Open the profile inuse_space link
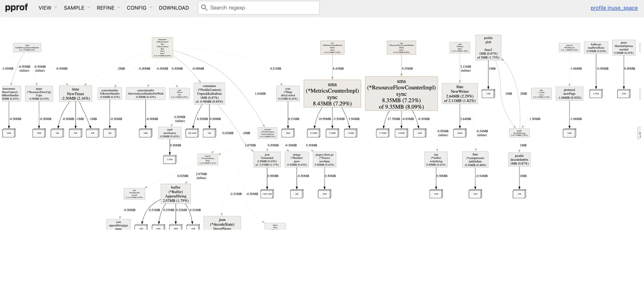Viewport: 644px width, 300px height. click(x=614, y=8)
